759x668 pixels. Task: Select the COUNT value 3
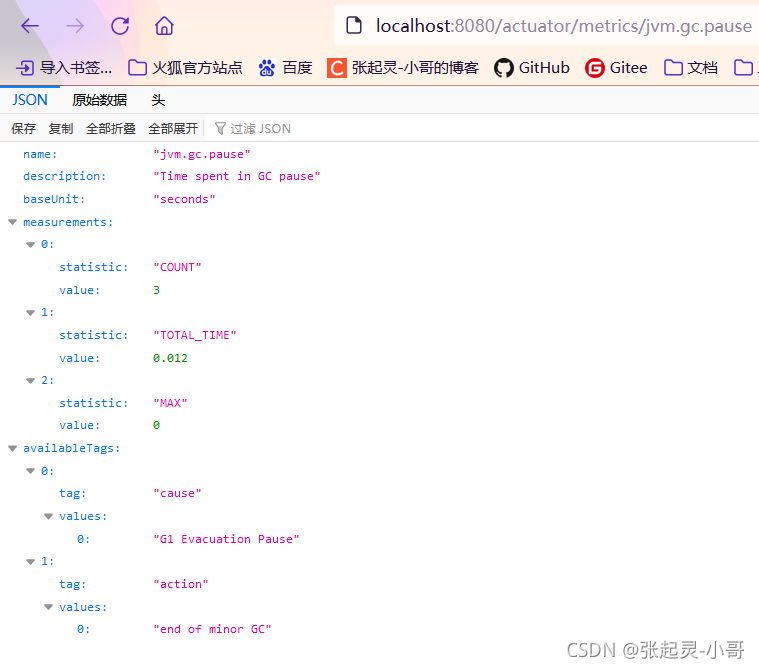click(156, 290)
